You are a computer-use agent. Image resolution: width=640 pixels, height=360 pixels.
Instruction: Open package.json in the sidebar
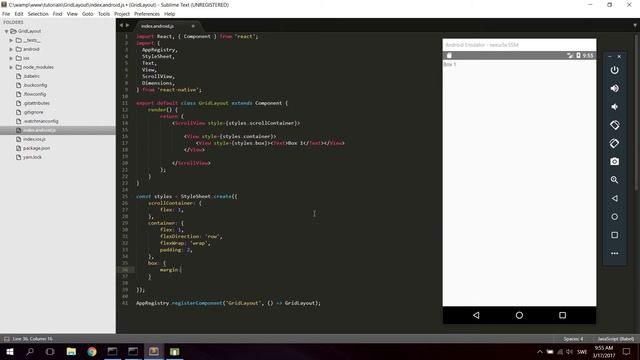click(x=36, y=148)
